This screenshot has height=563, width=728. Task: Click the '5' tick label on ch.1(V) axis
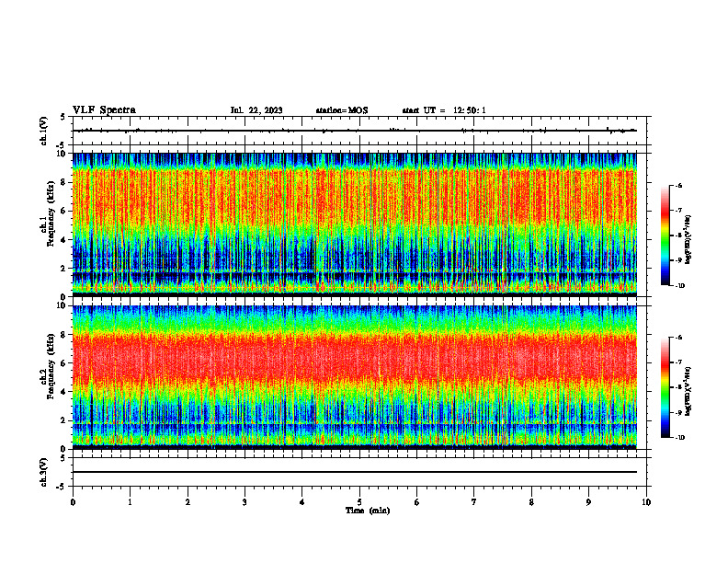coord(64,117)
